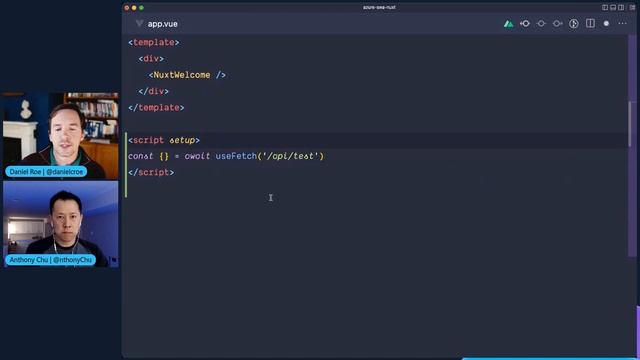640x360 pixels.
Task: Open previous revision with left-arrow commit icon
Action: (525, 24)
